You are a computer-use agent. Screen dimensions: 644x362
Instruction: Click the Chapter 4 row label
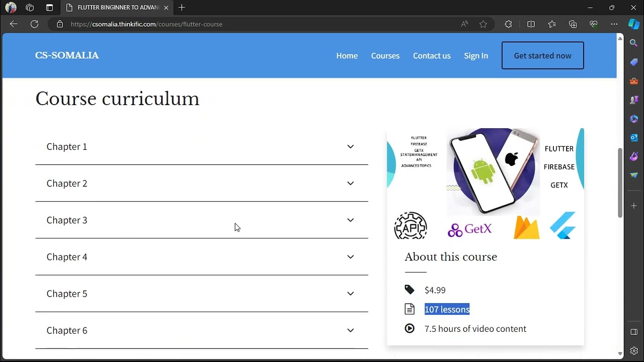pos(67,257)
